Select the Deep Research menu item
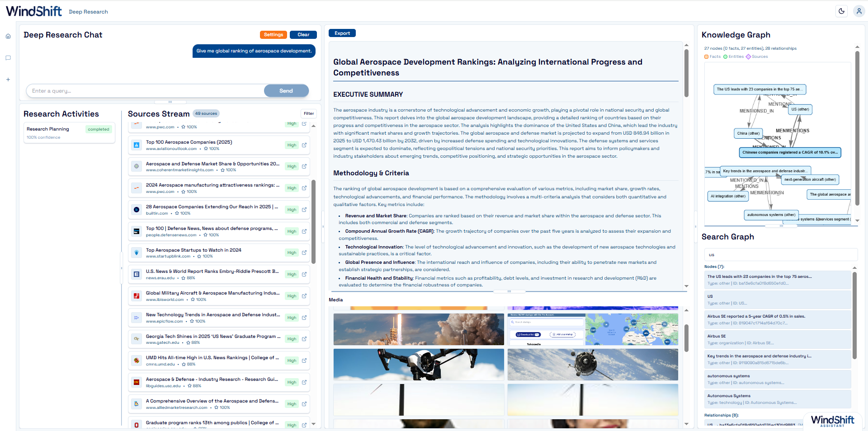The image size is (868, 431). [88, 11]
